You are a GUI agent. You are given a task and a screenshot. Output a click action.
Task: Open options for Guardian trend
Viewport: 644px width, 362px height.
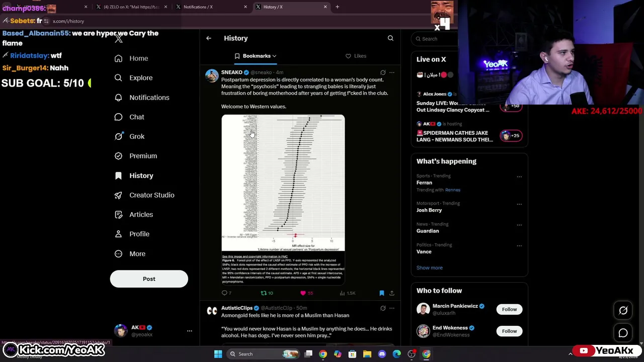(x=519, y=225)
